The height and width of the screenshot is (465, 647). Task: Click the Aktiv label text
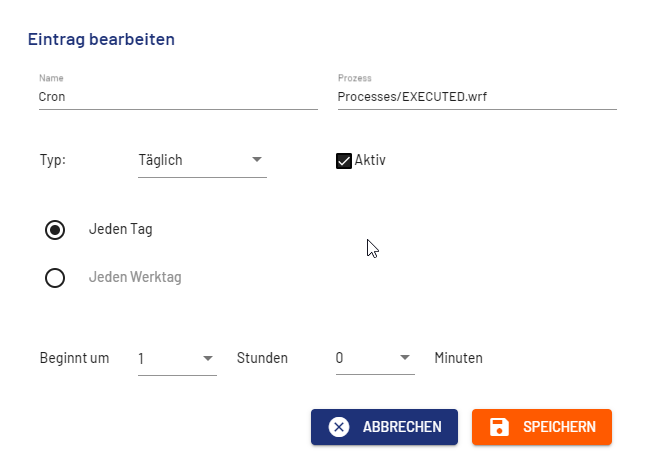pyautogui.click(x=370, y=160)
